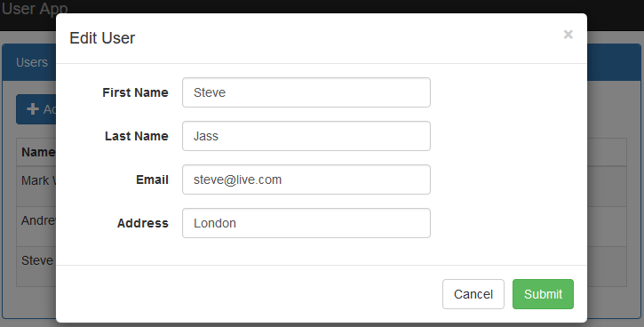Viewport: 644px width, 327px height.
Task: Select the Andrew row in users table
Action: (36, 227)
